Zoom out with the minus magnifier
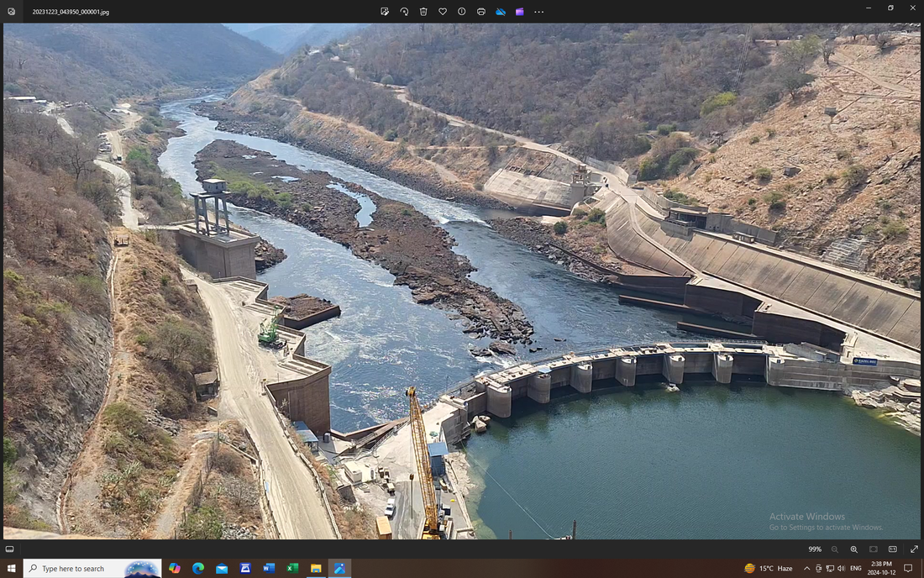The image size is (924, 578). 834,549
